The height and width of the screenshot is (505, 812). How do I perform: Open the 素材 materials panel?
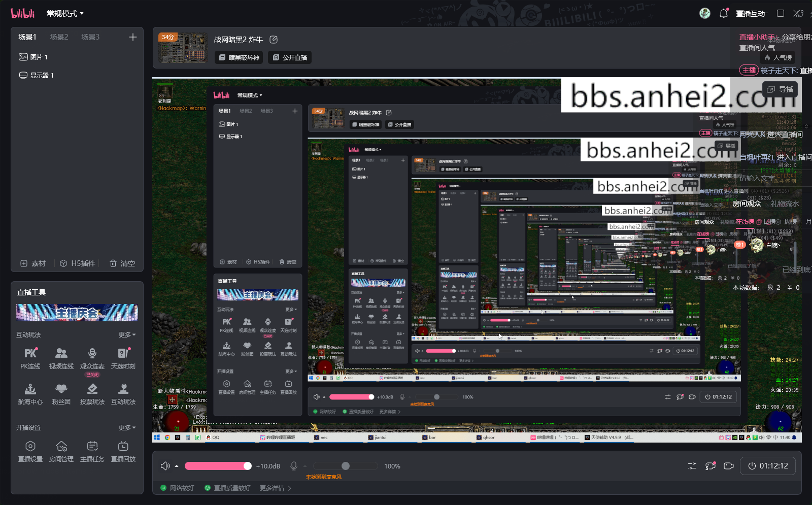coord(33,263)
